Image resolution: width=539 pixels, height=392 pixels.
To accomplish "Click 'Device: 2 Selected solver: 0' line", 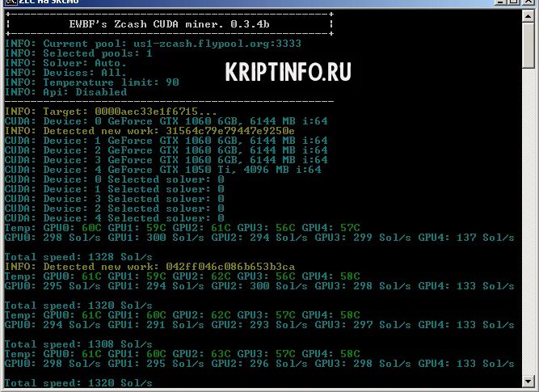I will click(115, 209).
